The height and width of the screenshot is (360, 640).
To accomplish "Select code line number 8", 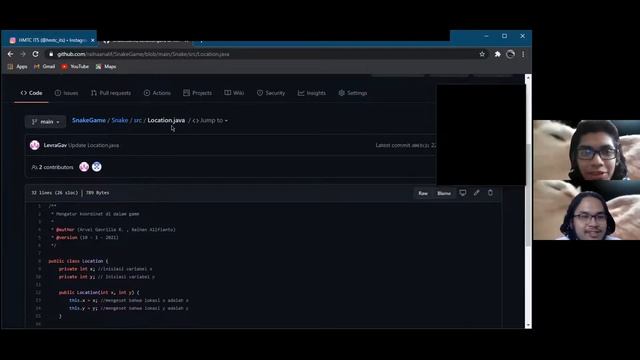I will click(x=40, y=261).
